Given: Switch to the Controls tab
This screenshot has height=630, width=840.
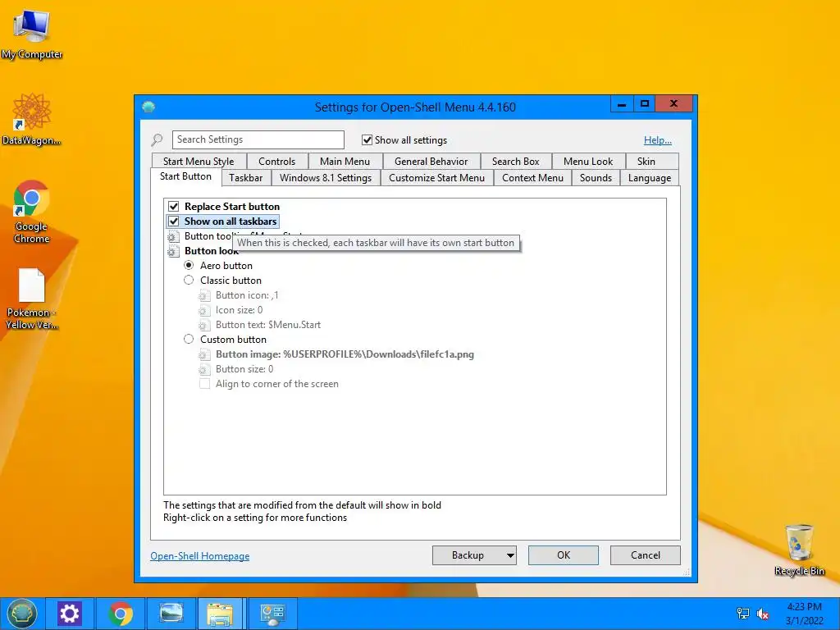Looking at the screenshot, I should click(276, 162).
